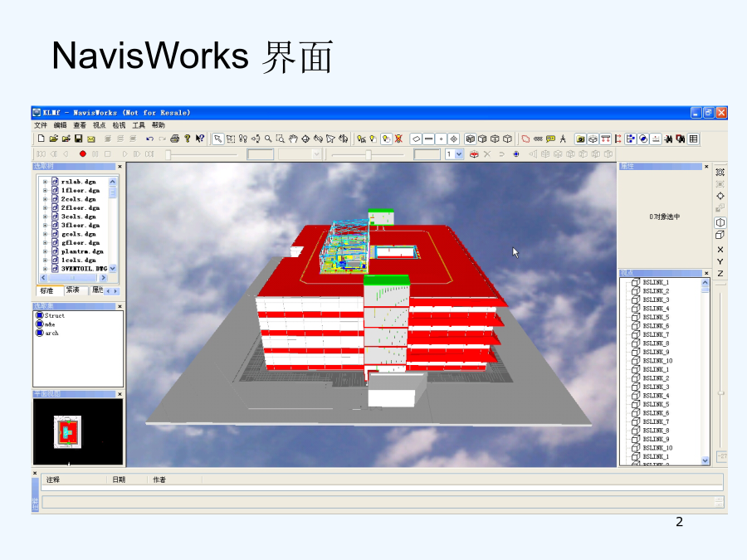Screen dimensions: 747x560
Task: Click the X axis alignment icon
Action: pyautogui.click(x=720, y=250)
